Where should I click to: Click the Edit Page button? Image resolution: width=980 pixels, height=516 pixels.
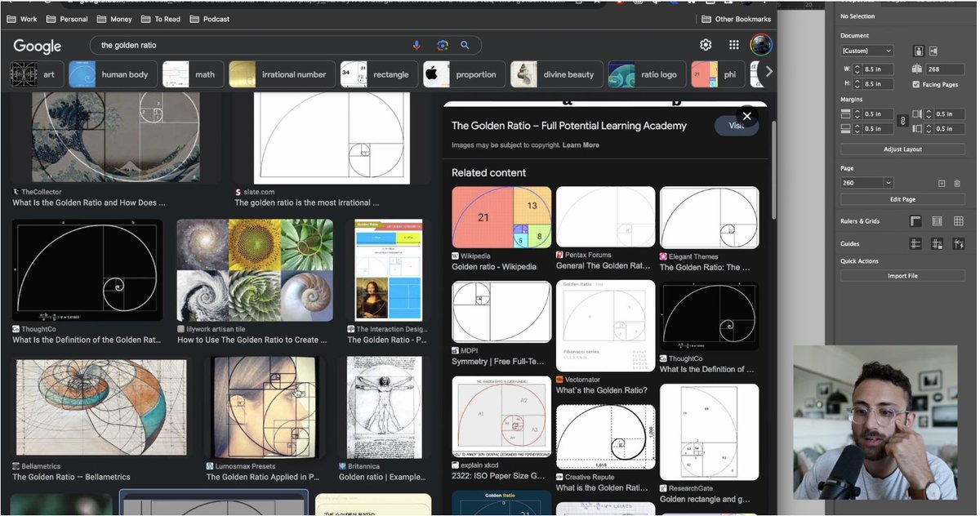(902, 199)
